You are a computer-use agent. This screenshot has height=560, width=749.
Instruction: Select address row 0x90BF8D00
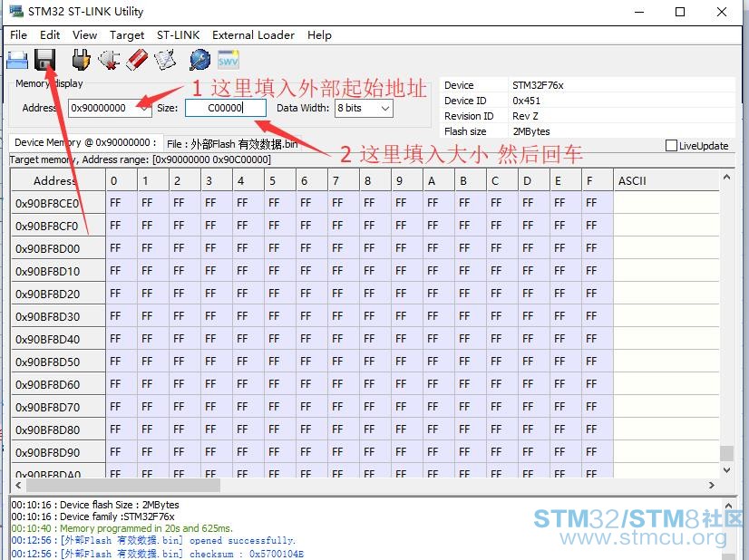(58, 248)
